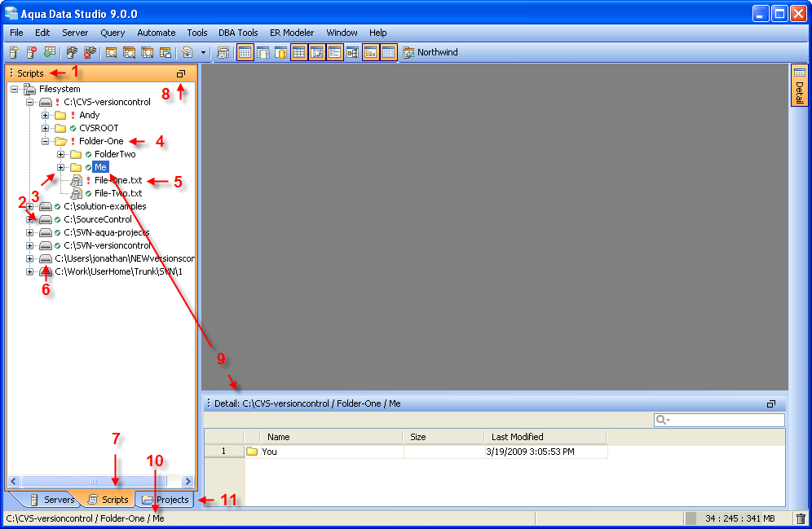Click the Scripts tree horizontal scrollbar thumb
Viewport: 812px width, 529px height.
94,482
